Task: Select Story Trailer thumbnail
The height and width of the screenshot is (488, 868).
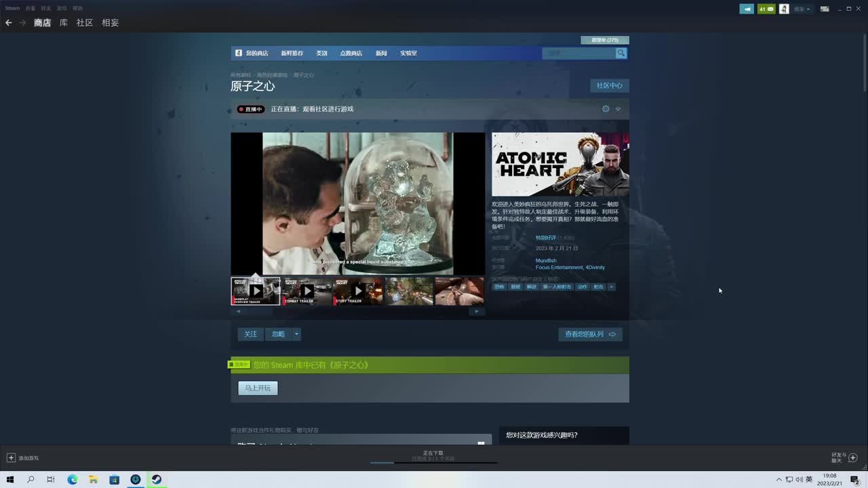Action: [358, 291]
